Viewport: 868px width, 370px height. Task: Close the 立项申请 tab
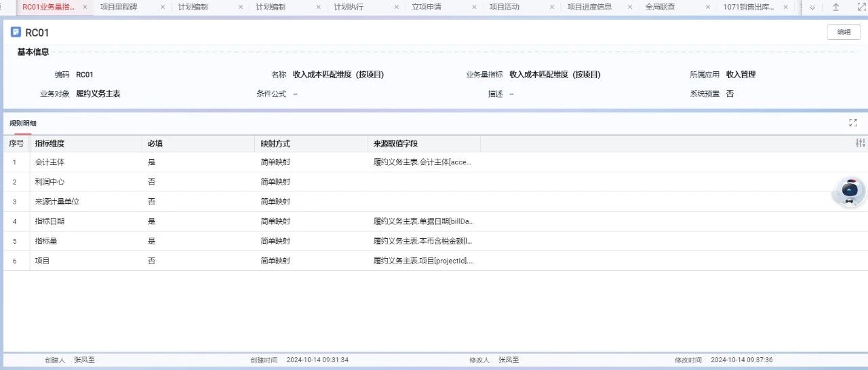click(475, 7)
